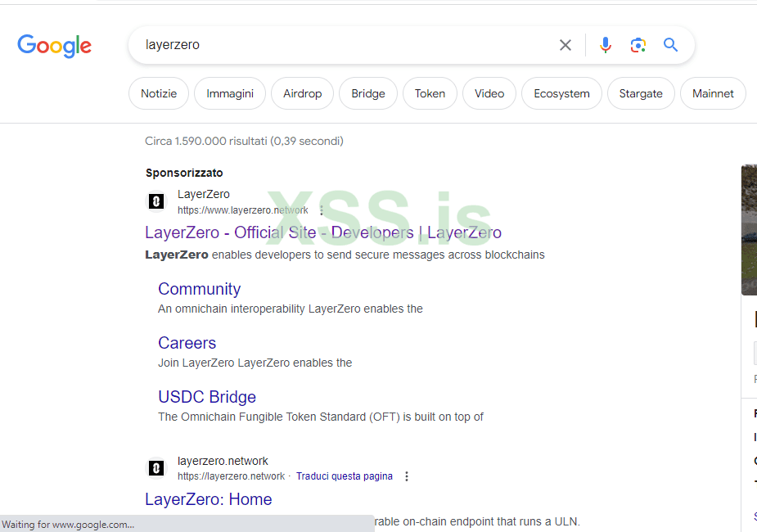Open the three-dot menu for layerzero.network result
757x532 pixels.
pyautogui.click(x=407, y=476)
